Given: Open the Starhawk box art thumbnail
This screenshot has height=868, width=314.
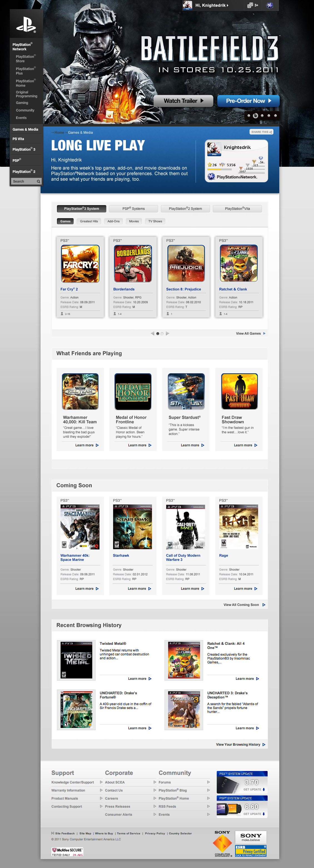Looking at the screenshot, I should pos(132,527).
